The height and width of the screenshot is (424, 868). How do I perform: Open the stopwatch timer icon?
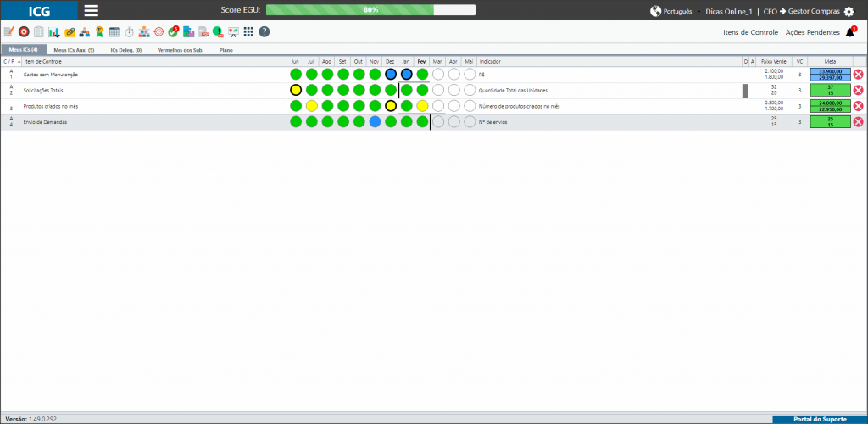pos(129,32)
